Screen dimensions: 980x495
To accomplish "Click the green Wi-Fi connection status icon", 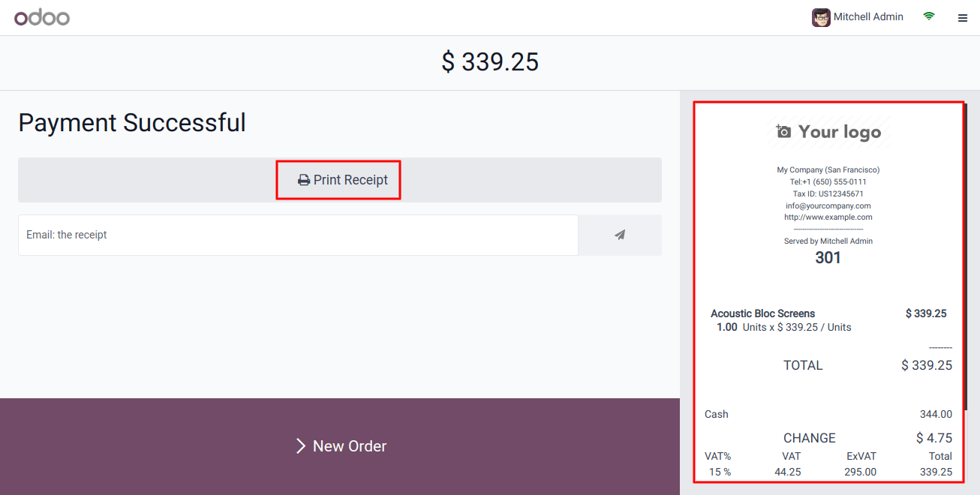I will (x=929, y=16).
